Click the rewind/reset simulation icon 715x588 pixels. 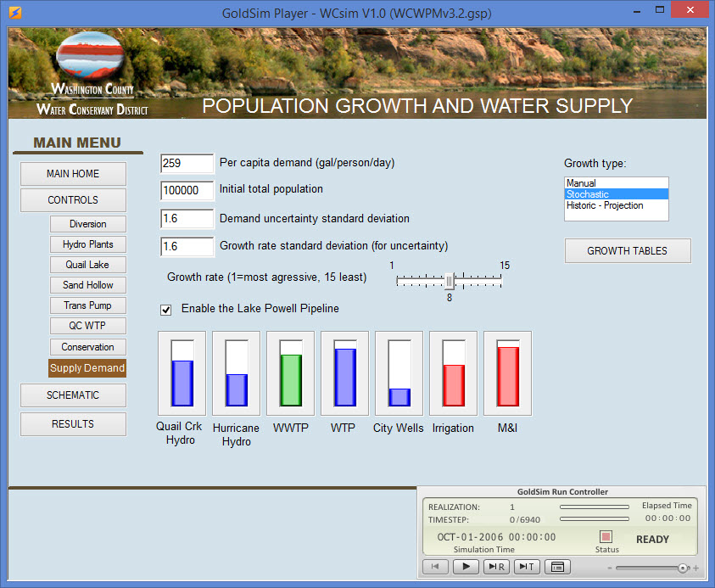coord(435,566)
